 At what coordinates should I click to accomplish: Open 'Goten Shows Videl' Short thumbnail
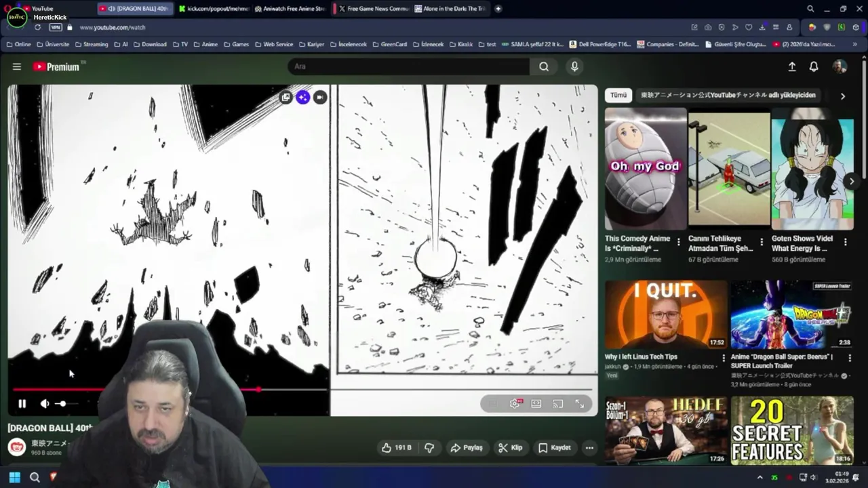pyautogui.click(x=812, y=169)
